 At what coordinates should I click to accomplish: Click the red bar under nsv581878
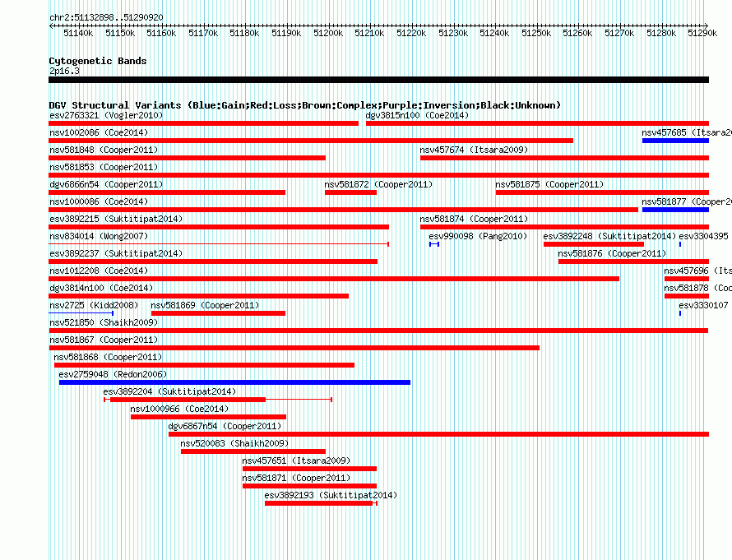pyautogui.click(x=687, y=296)
